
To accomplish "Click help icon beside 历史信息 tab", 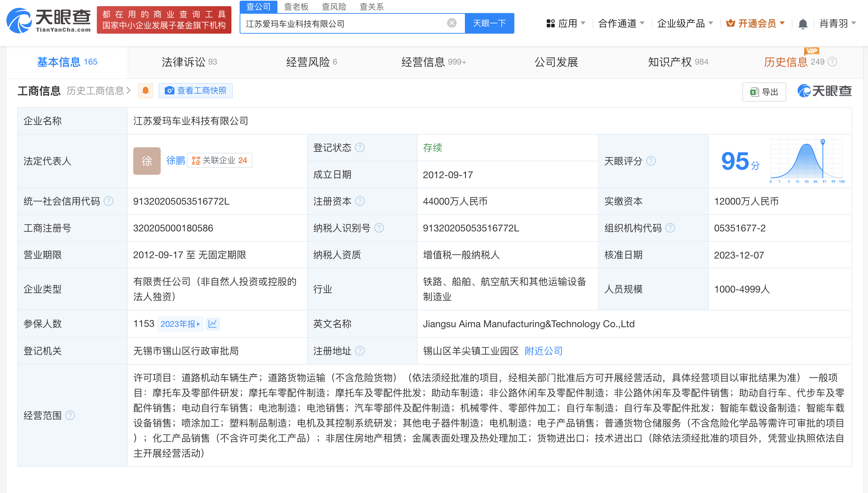I will pyautogui.click(x=832, y=62).
